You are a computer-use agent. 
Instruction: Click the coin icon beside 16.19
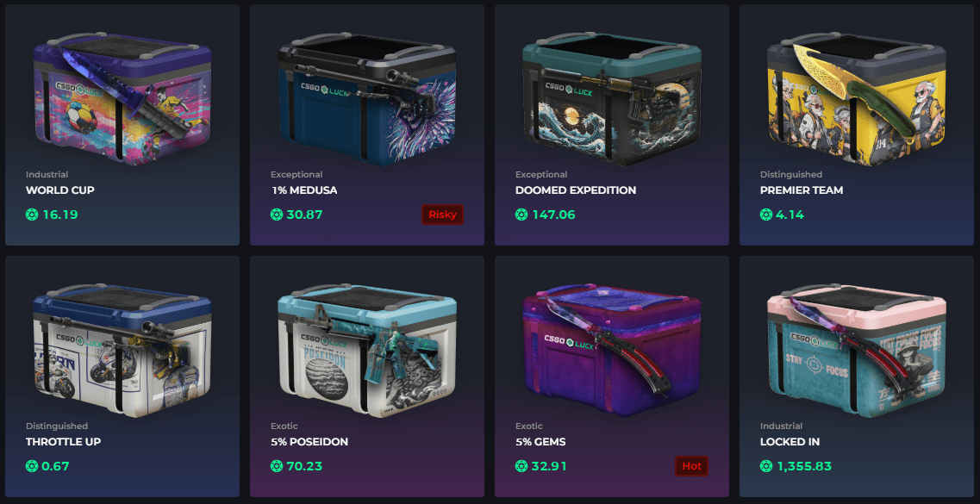[x=32, y=215]
